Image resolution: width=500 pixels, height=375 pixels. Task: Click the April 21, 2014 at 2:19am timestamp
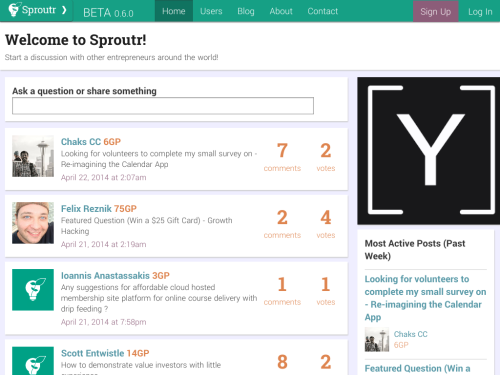[103, 244]
